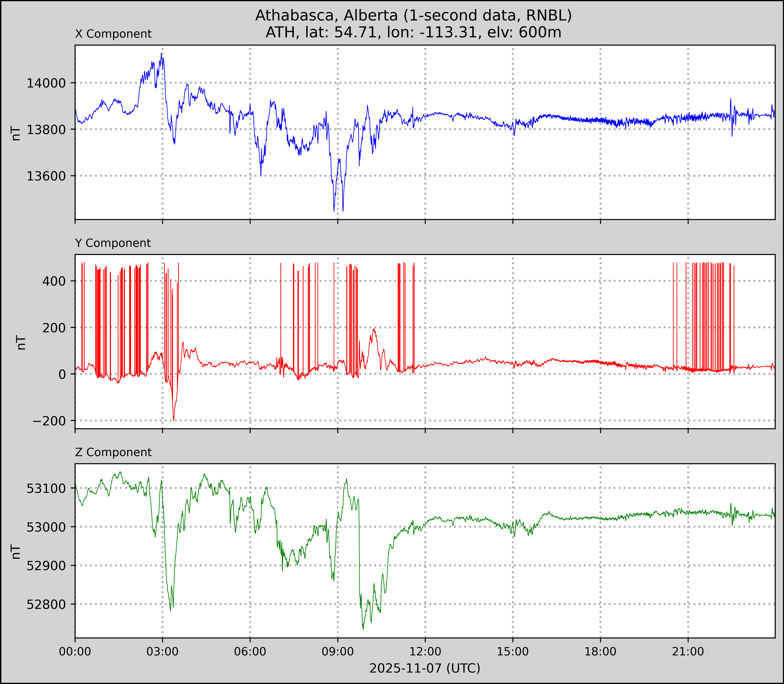Screen dimensions: 784x684
Task: Click the X Component panel label
Action: pyautogui.click(x=113, y=34)
